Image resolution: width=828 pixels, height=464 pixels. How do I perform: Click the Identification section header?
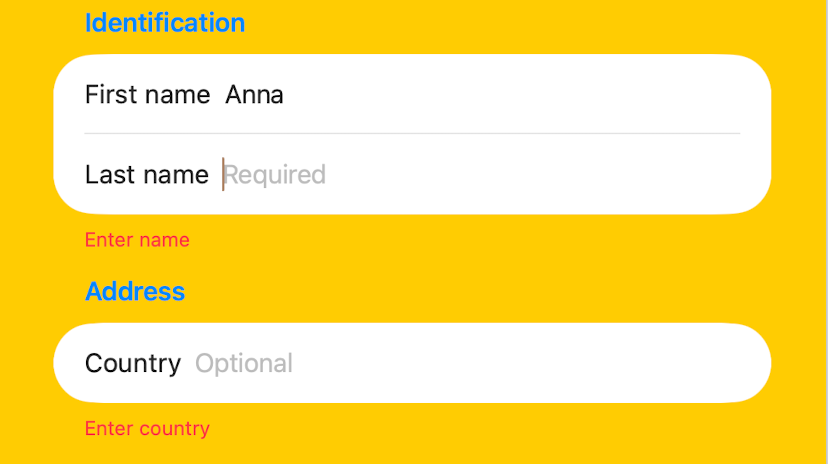point(165,23)
